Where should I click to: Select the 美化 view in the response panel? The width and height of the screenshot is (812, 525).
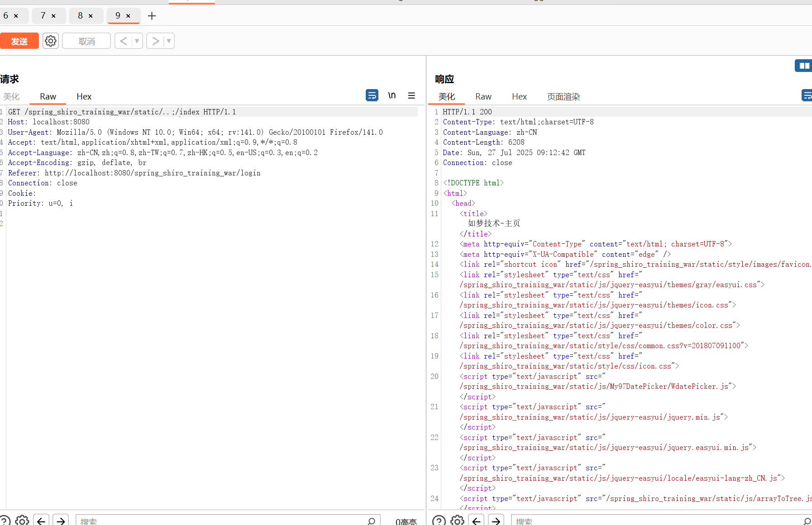click(447, 96)
